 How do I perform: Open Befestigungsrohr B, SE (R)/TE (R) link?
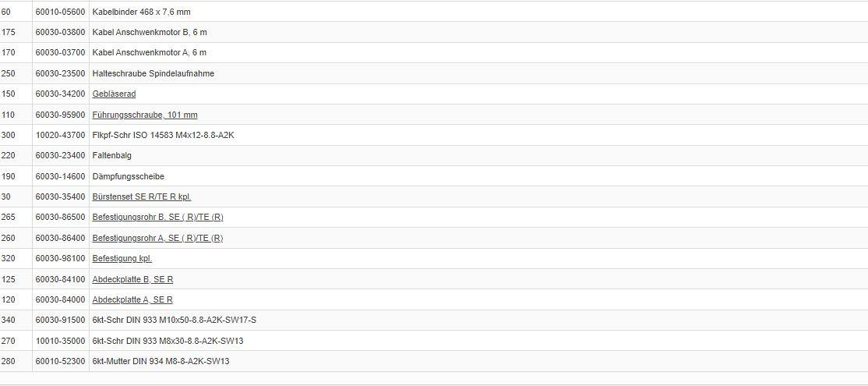click(x=157, y=218)
